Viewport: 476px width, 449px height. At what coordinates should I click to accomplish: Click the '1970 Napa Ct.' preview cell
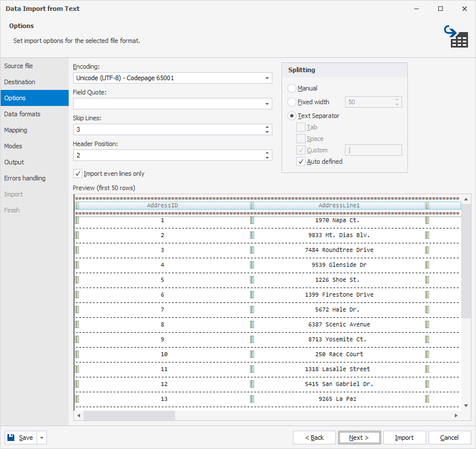338,220
